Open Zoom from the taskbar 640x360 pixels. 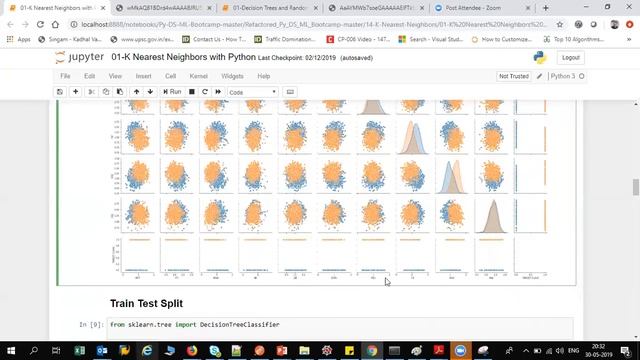pyautogui.click(x=460, y=351)
